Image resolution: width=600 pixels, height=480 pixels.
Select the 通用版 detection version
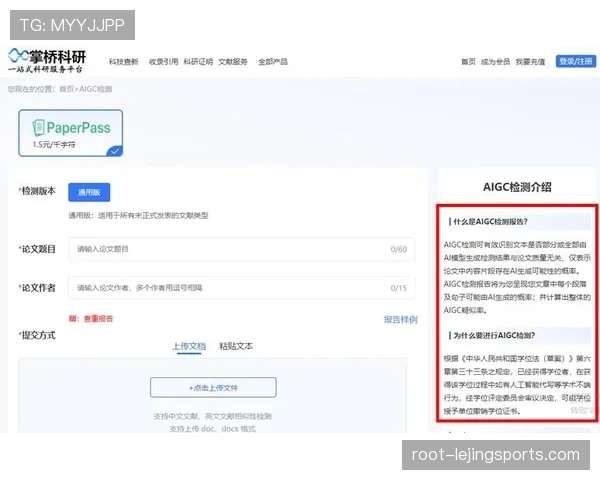click(x=89, y=192)
